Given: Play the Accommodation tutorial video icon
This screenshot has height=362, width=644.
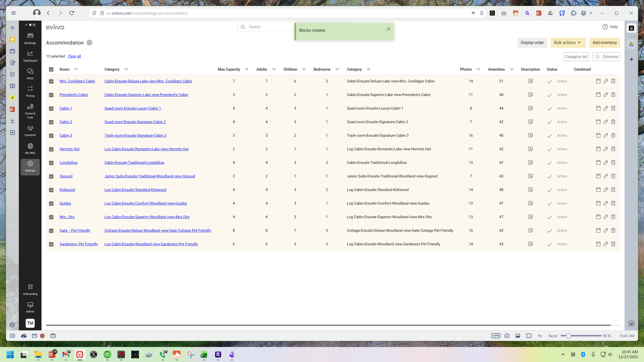Looking at the screenshot, I should [89, 43].
